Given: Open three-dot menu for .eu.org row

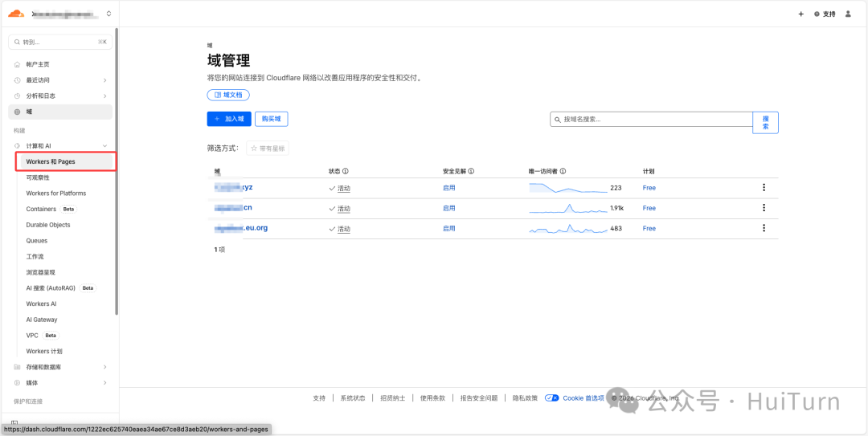Looking at the screenshot, I should point(764,228).
